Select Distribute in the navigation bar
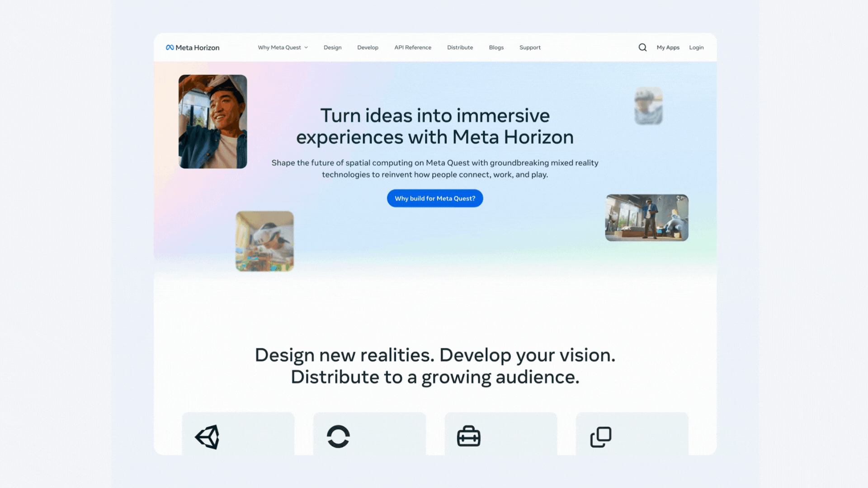This screenshot has width=868, height=488. click(460, 47)
